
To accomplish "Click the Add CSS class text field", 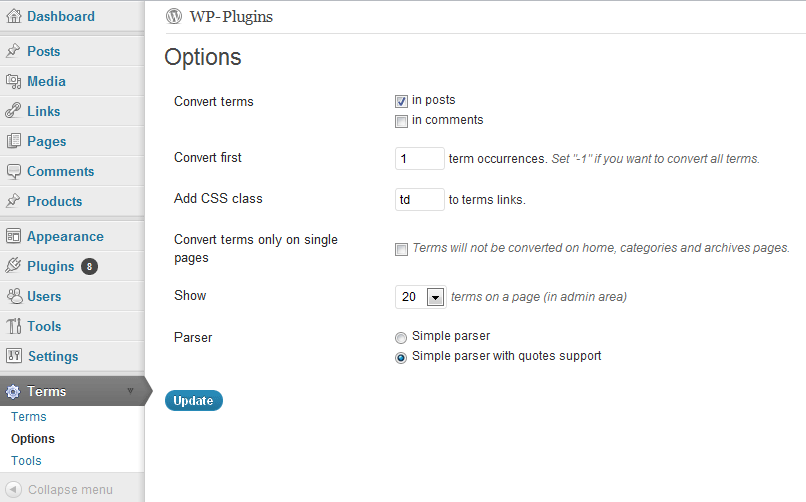I will [x=419, y=199].
